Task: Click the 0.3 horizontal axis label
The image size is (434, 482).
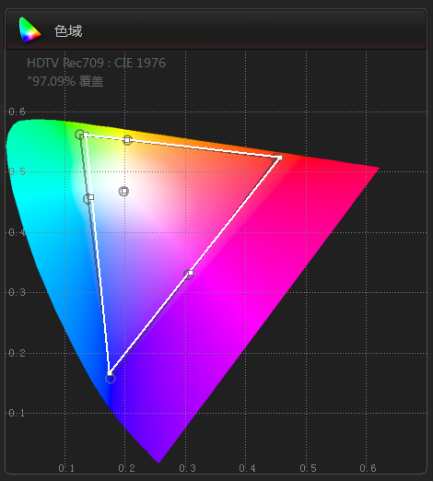Action: coord(187,468)
